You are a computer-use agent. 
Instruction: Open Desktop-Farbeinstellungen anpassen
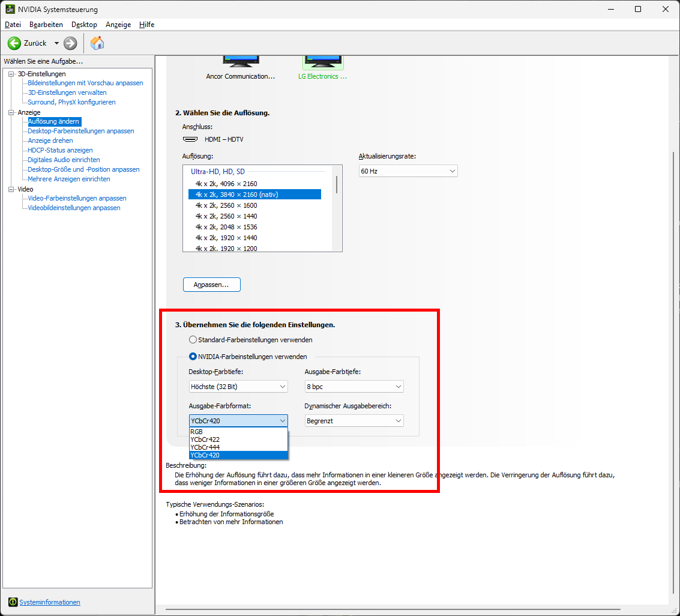[x=81, y=131]
